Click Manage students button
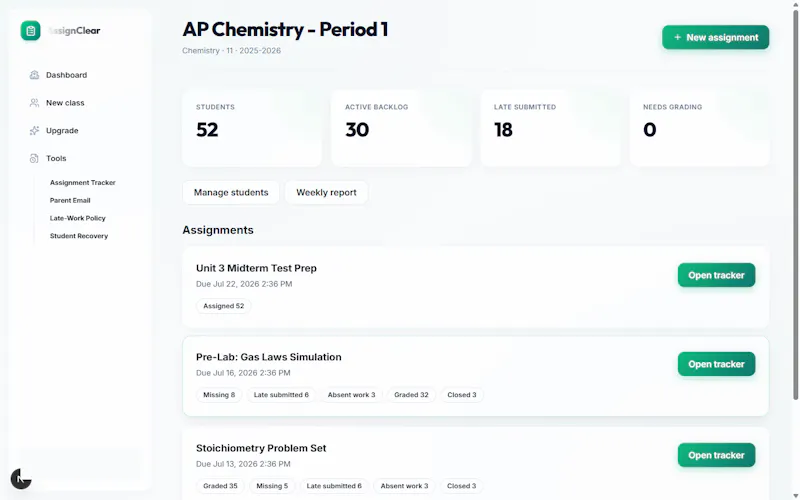Viewport: 800px width, 500px height. (x=231, y=192)
